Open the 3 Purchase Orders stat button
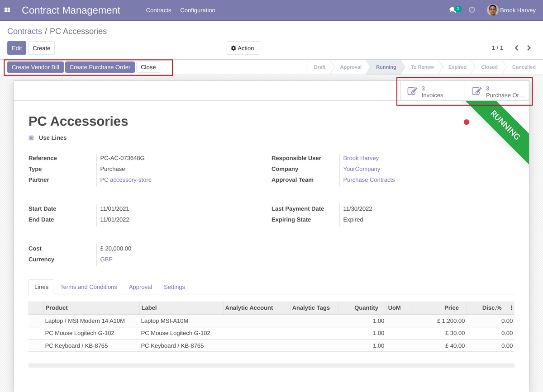 tap(497, 92)
